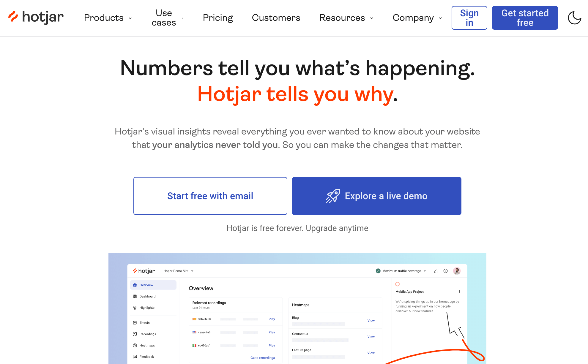Click the Overview sidebar icon

(135, 285)
